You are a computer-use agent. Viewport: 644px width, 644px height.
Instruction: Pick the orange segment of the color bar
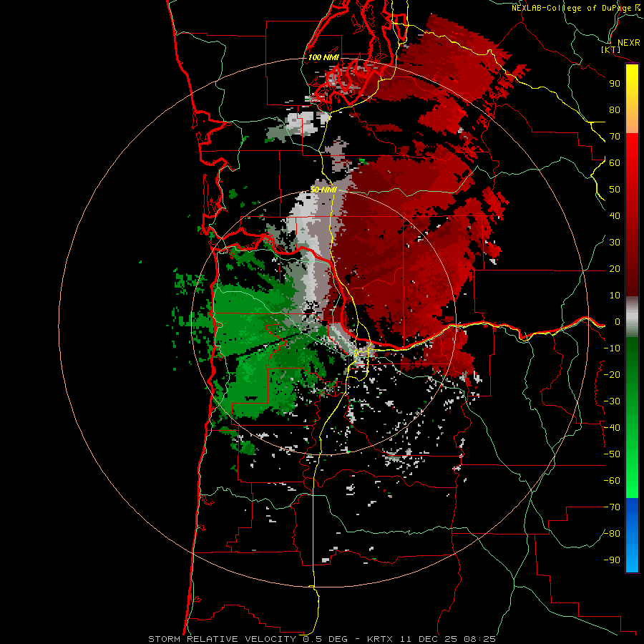[x=632, y=118]
